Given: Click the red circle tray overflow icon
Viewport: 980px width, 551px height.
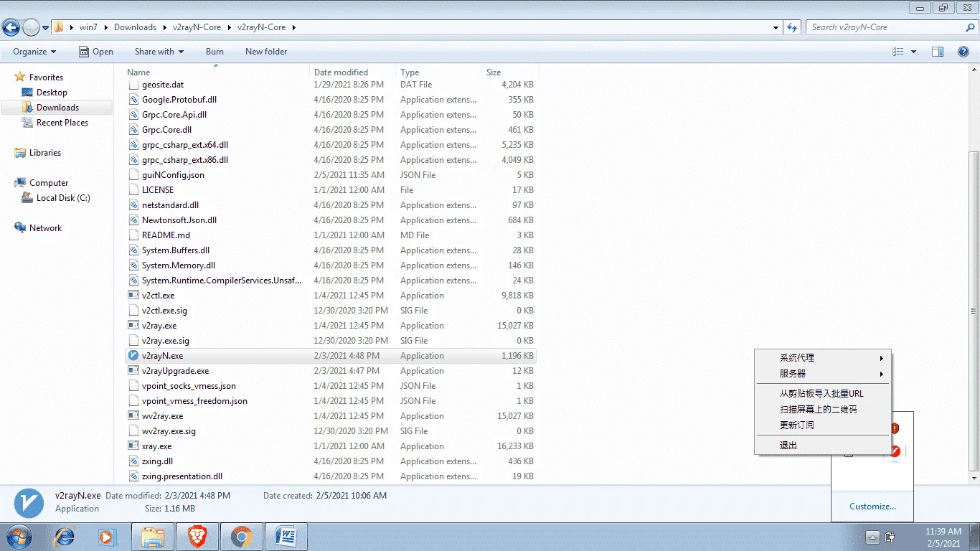Looking at the screenshot, I should [x=895, y=451].
